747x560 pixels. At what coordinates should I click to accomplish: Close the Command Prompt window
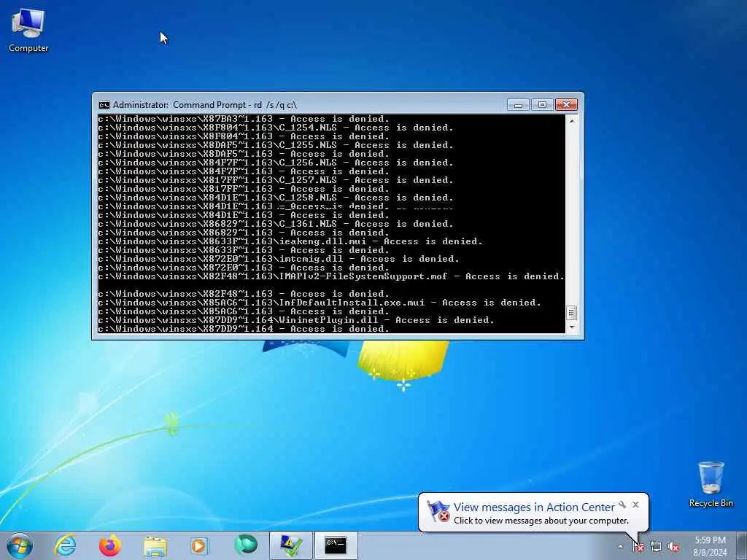pos(566,105)
